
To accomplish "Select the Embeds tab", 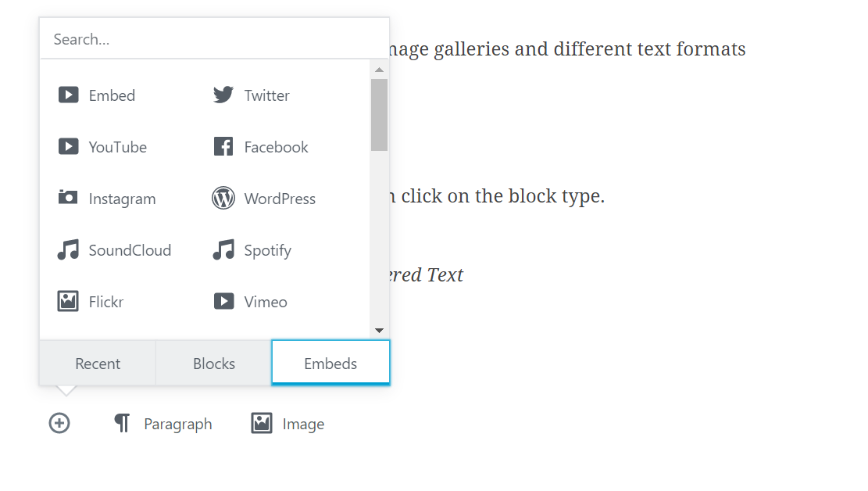I will pos(330,363).
